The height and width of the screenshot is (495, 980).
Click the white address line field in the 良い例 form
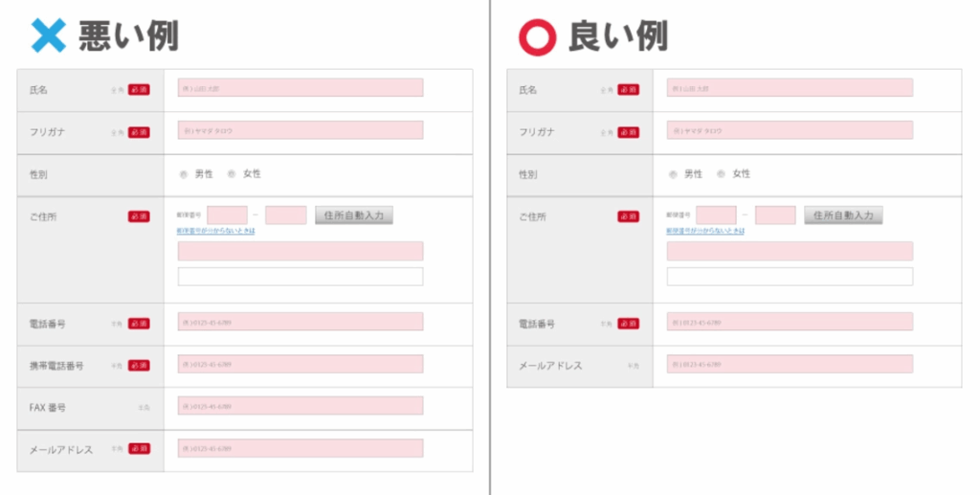tap(790, 277)
